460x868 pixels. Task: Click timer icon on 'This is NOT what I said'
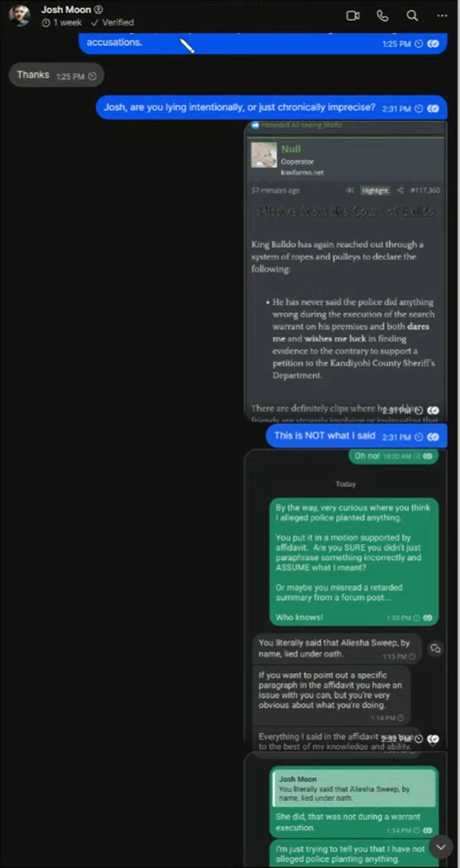pyautogui.click(x=419, y=437)
